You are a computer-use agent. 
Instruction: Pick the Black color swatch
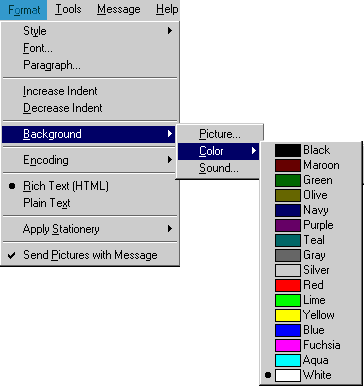[x=288, y=150]
